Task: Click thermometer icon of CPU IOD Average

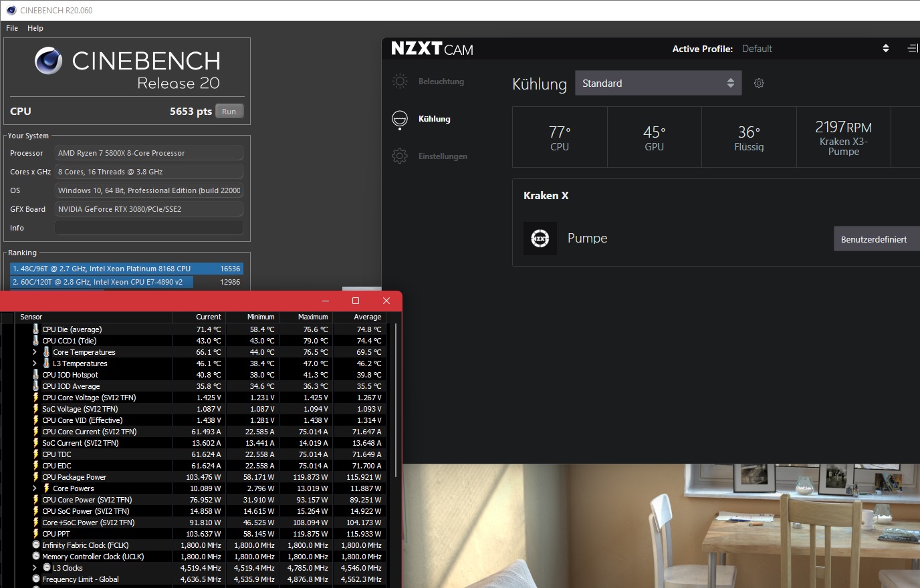Action: [36, 386]
